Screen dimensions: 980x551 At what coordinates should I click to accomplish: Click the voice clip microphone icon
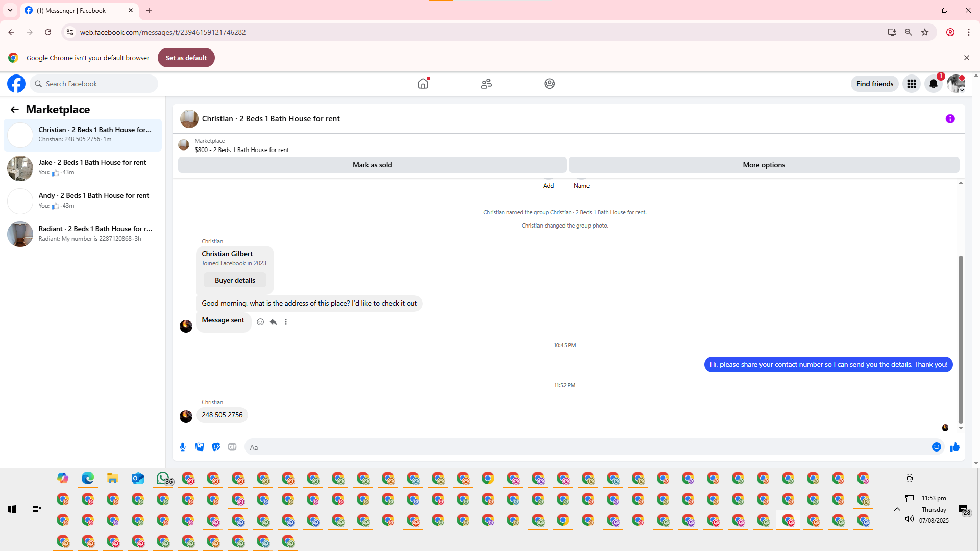tap(183, 447)
